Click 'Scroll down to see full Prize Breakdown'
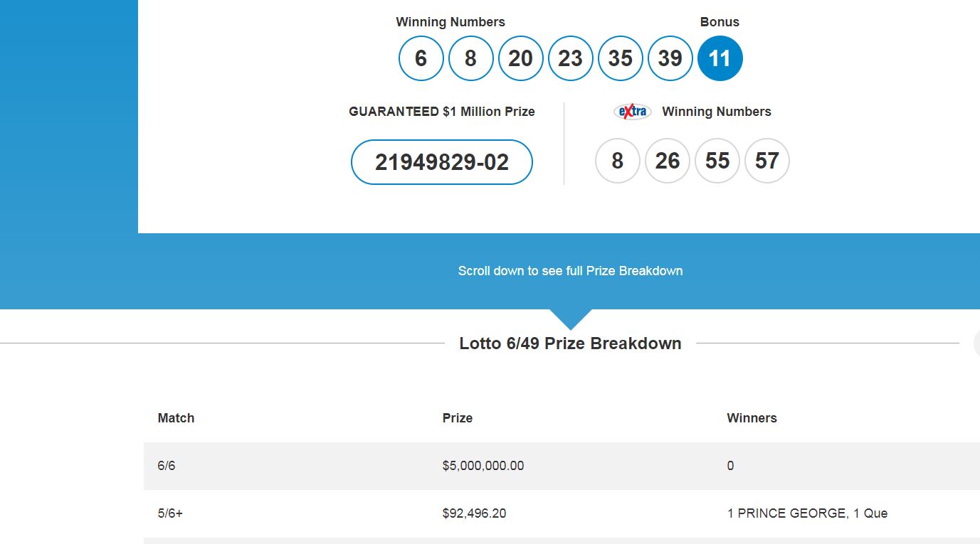The width and height of the screenshot is (980, 544). [570, 271]
